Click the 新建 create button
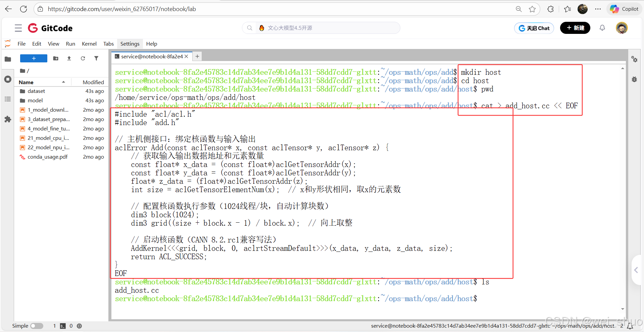Image resolution: width=644 pixels, height=332 pixels. [575, 28]
